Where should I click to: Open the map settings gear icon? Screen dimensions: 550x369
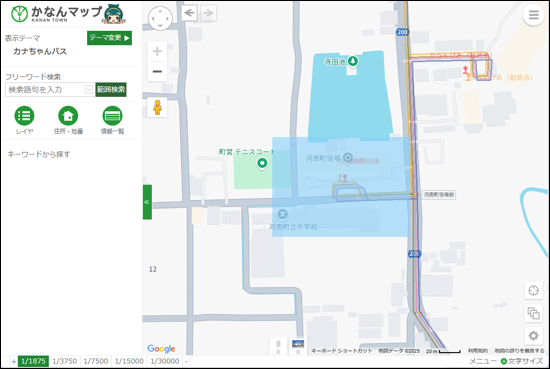[533, 336]
